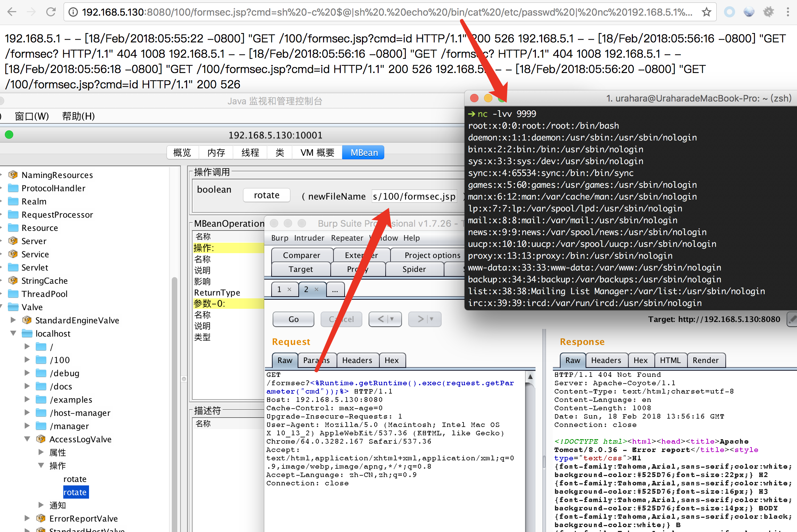Screen dimensions: 797x532
Task: Click the gear extension icon in browser toolbar
Action: click(x=768, y=12)
